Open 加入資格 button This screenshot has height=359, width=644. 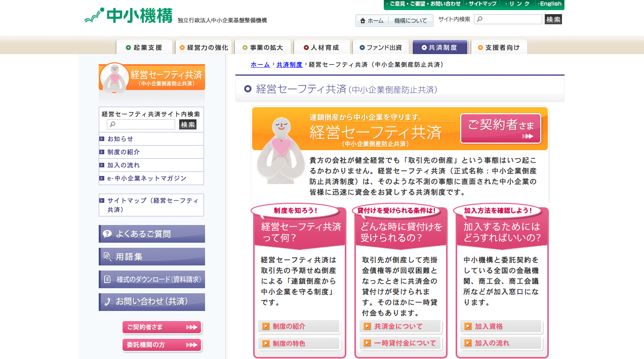[501, 327]
